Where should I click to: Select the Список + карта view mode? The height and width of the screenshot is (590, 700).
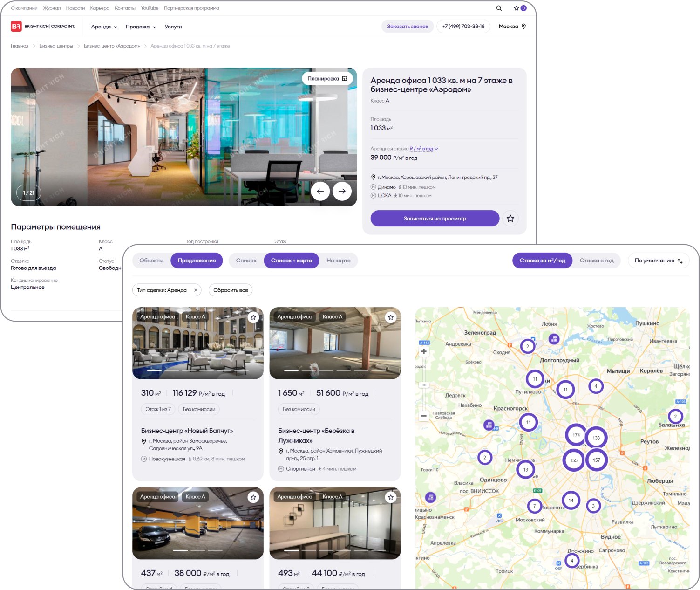(292, 261)
